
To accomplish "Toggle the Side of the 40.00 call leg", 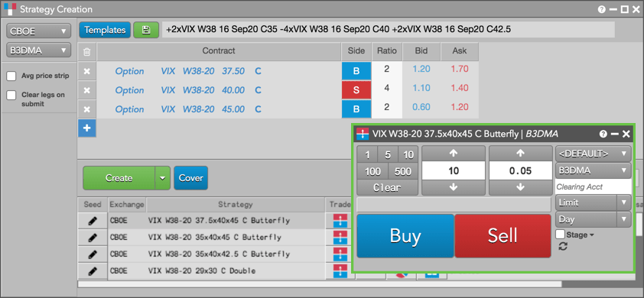I will pyautogui.click(x=356, y=90).
